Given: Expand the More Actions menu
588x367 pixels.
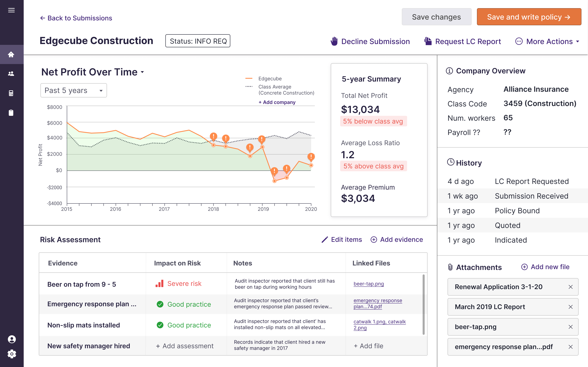Looking at the screenshot, I should [x=547, y=42].
